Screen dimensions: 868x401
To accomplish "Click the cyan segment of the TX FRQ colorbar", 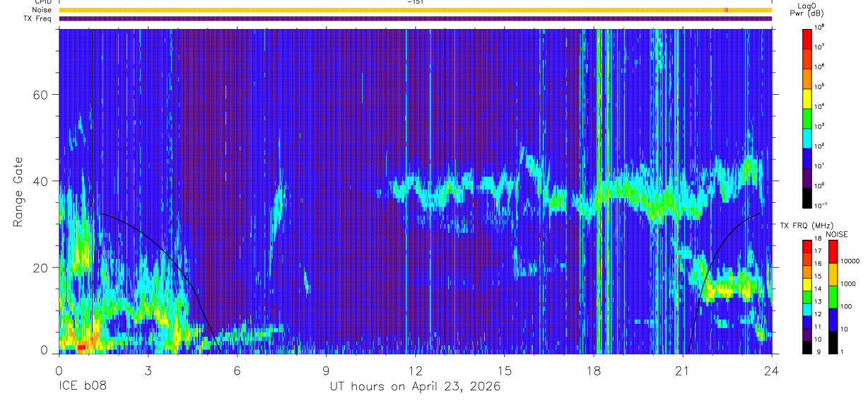I will coord(807,309).
